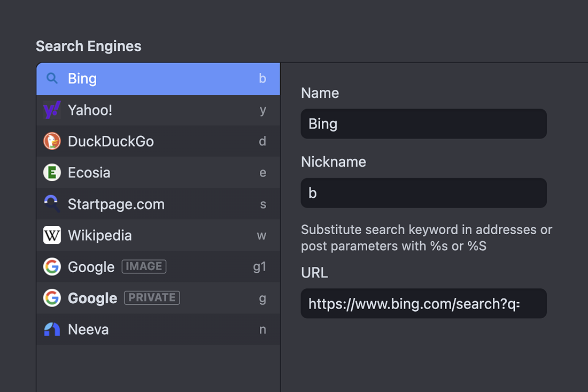Click nickname 'e' in Ecosia row
Screen dimensions: 588x392
tap(263, 173)
